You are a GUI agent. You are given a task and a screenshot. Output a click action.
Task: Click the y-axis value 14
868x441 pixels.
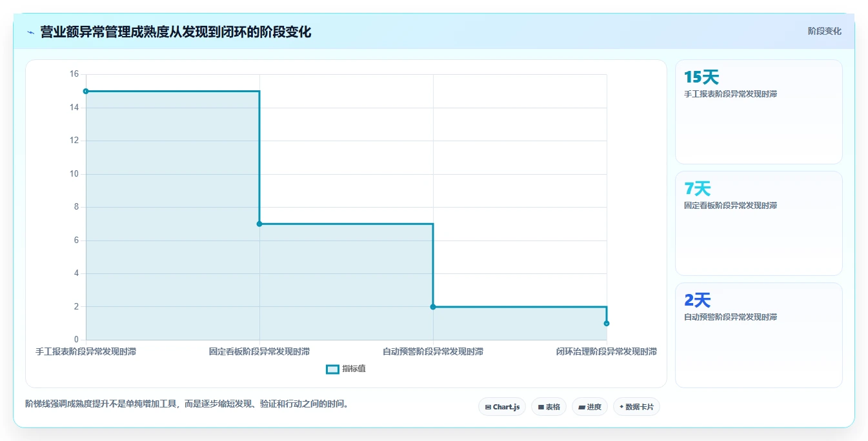tap(74, 108)
